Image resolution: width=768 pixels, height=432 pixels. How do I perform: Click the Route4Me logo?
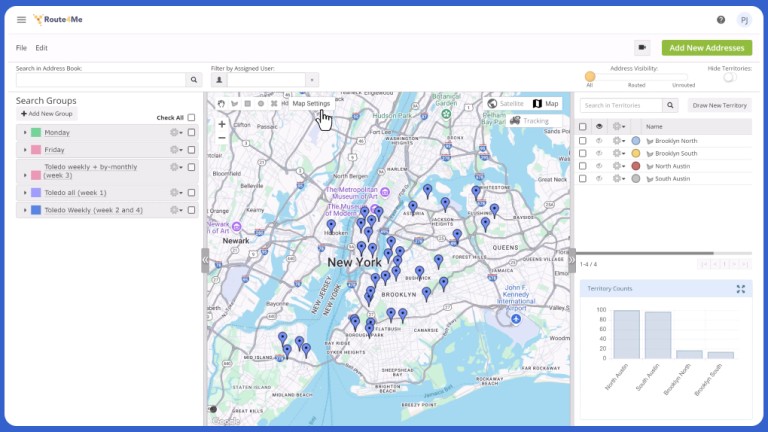[x=58, y=20]
